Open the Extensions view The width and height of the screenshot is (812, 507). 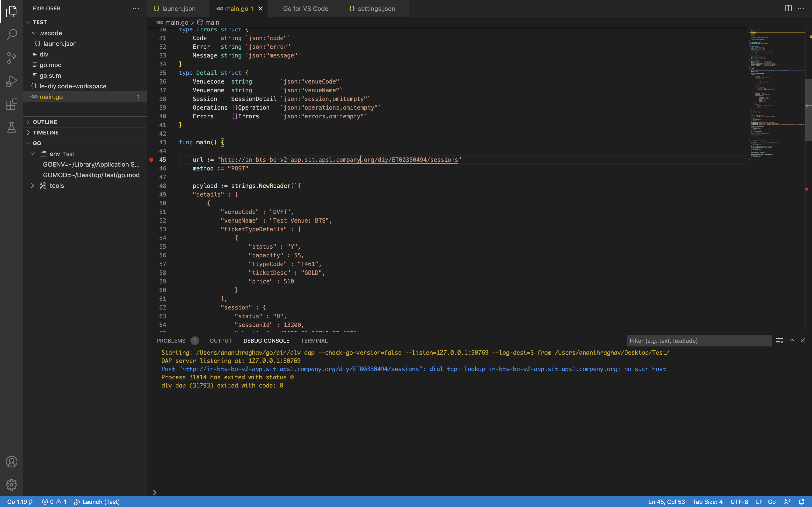12,104
